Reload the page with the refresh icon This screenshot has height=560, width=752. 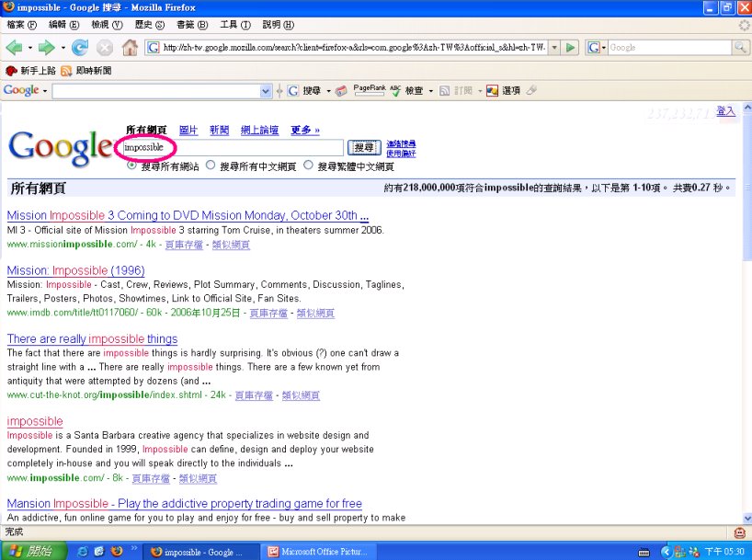point(80,48)
